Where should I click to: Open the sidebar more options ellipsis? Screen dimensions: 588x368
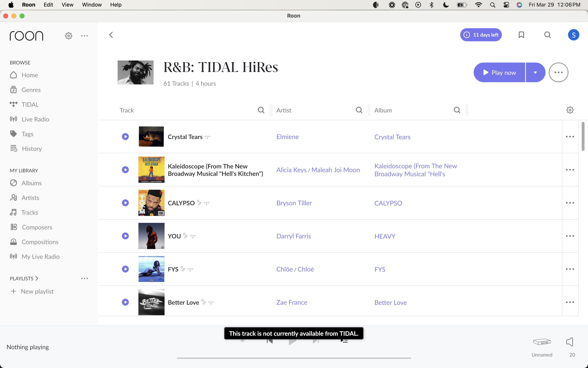[84, 36]
